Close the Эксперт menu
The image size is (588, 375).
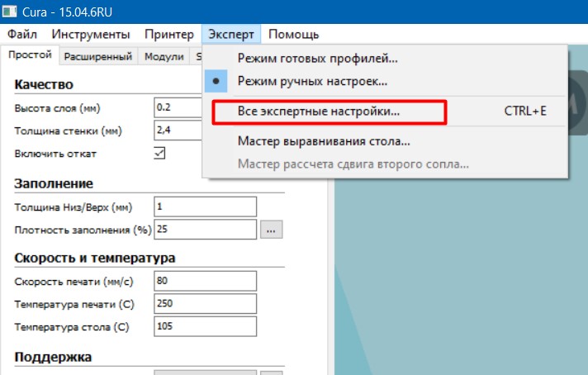pyautogui.click(x=231, y=34)
